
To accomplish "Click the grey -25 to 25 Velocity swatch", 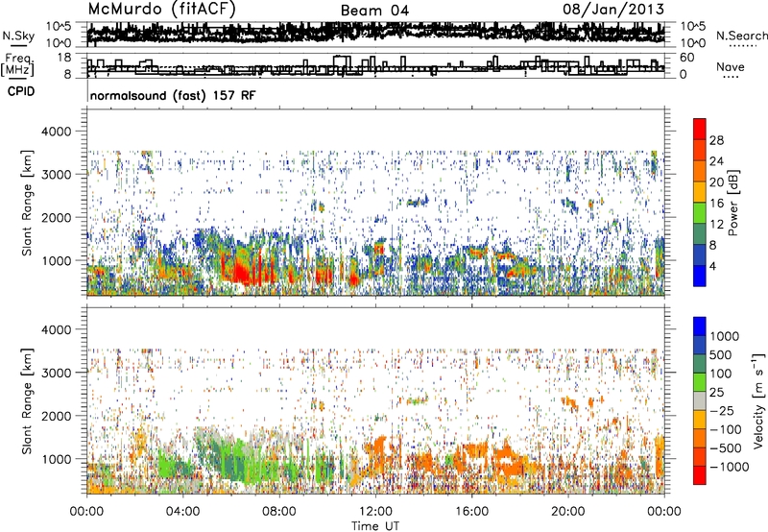I will click(700, 401).
